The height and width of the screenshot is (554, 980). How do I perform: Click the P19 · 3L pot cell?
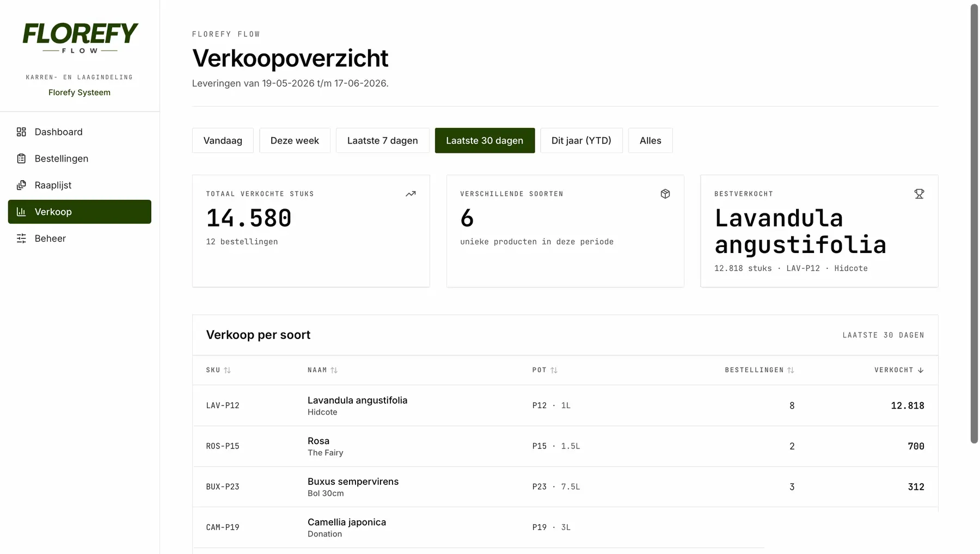click(552, 527)
